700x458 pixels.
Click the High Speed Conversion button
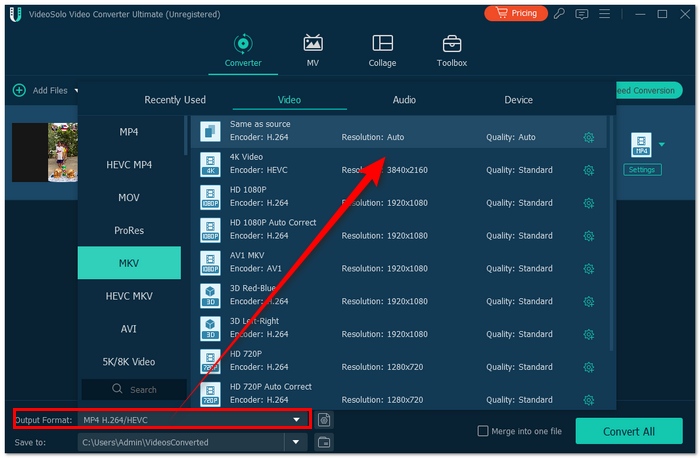(x=649, y=91)
